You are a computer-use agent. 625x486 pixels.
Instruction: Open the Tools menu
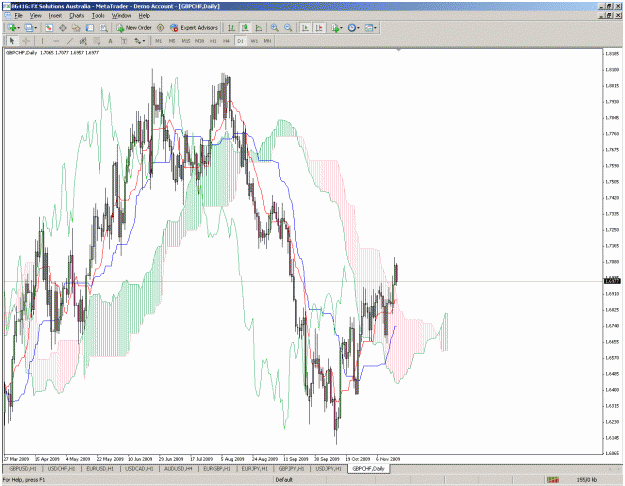pyautogui.click(x=98, y=16)
